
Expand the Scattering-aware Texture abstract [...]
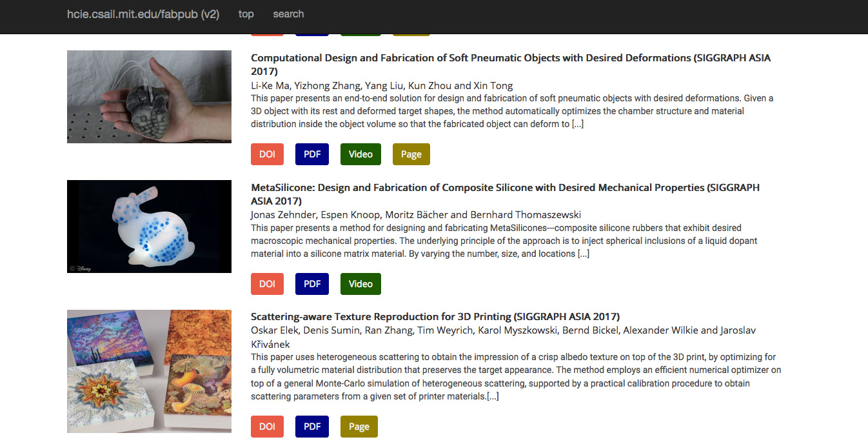point(492,396)
